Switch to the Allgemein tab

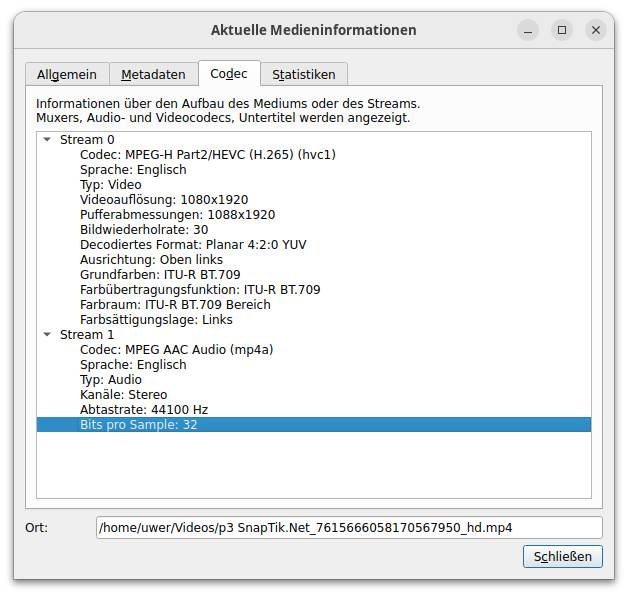tap(66, 74)
